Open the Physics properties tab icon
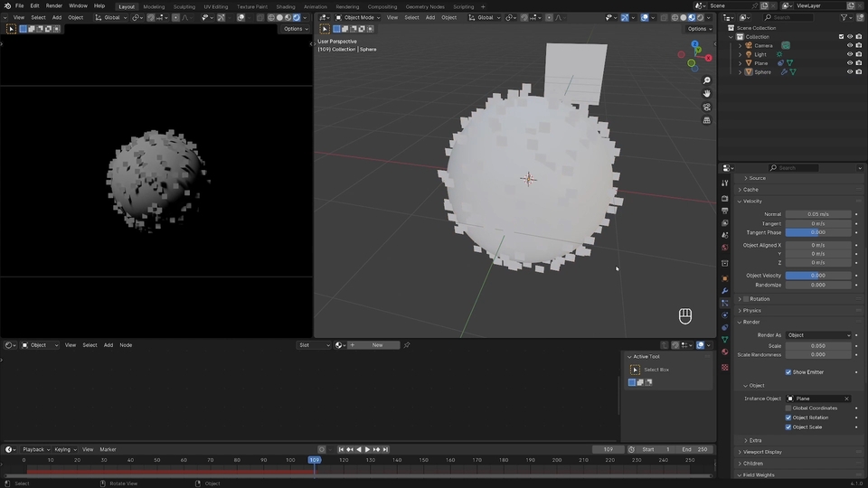 pos(724,315)
